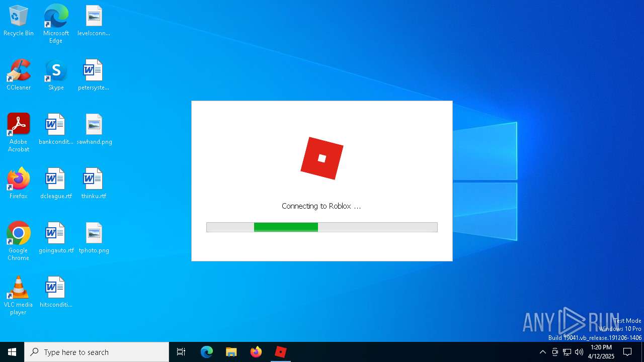644x362 pixels.
Task: Click the Roblox logo in the launcher
Action: 322,158
